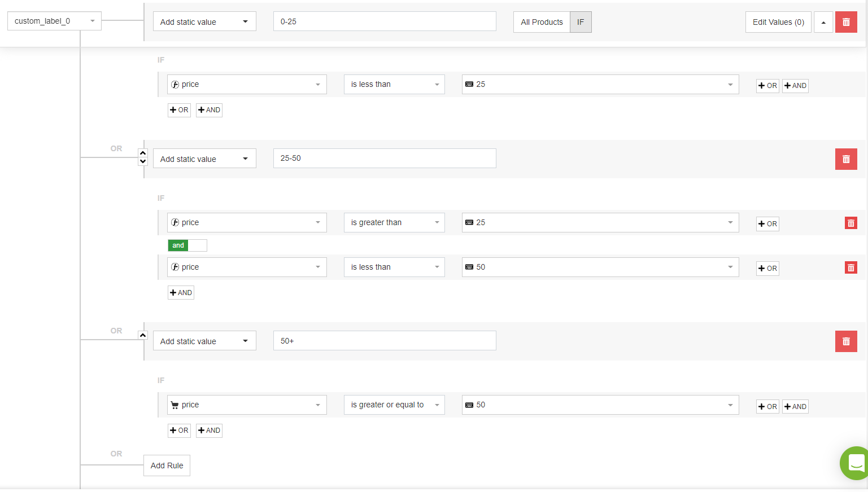
Task: Click the 25-50 static value text field
Action: coord(384,159)
